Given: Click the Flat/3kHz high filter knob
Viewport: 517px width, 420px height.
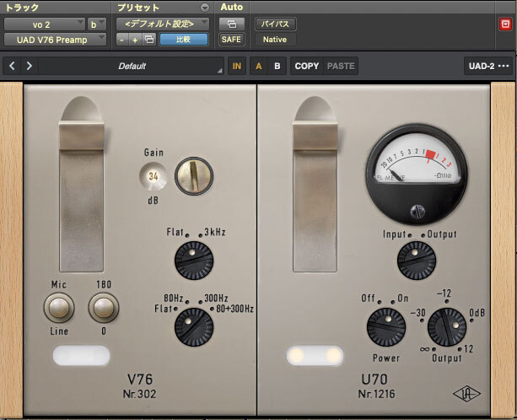Looking at the screenshot, I should pos(194,260).
